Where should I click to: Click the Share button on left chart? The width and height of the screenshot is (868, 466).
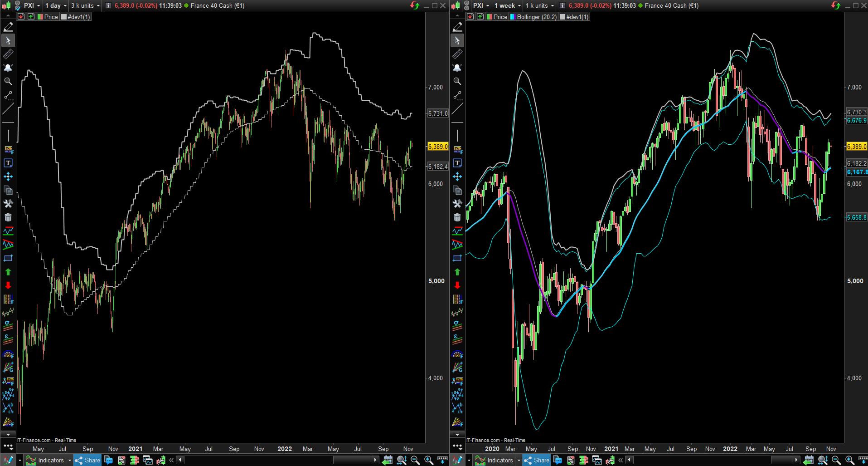(x=87, y=460)
